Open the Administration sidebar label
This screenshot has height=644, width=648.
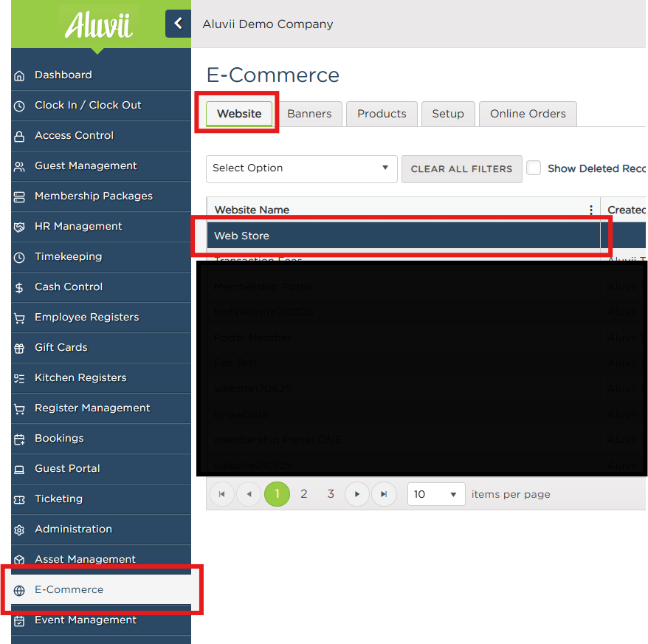point(73,529)
